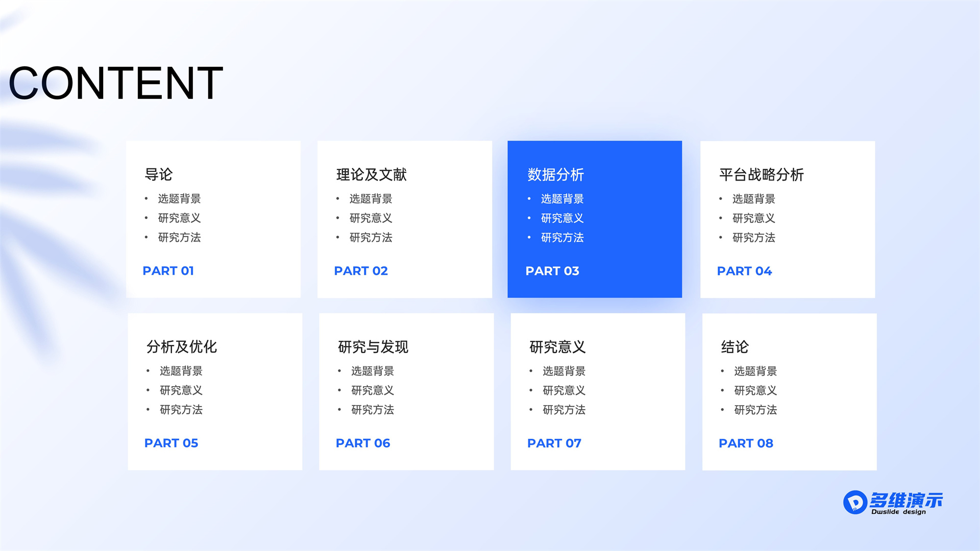Viewport: 980px width, 551px height.
Task: Select the 研究与发现 card title
Action: [x=373, y=347]
